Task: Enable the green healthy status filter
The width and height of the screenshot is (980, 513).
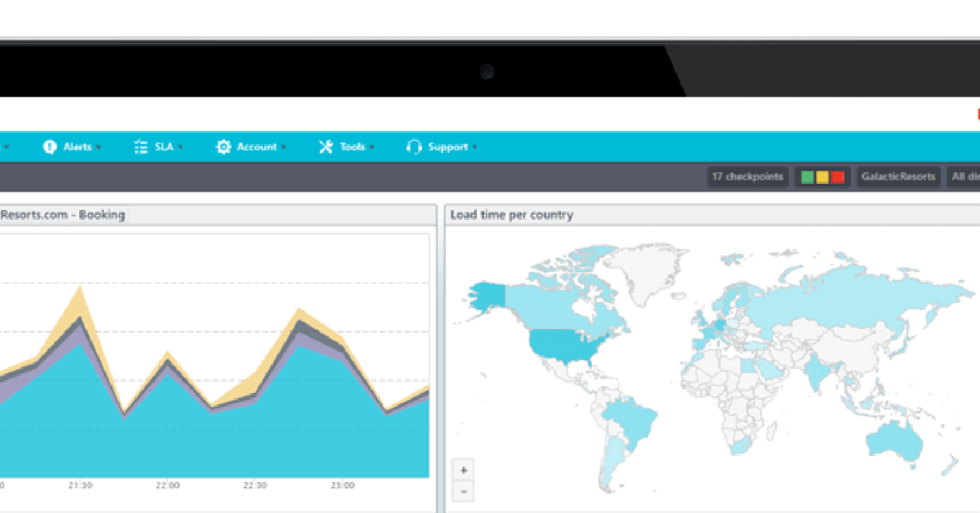Action: pyautogui.click(x=806, y=176)
